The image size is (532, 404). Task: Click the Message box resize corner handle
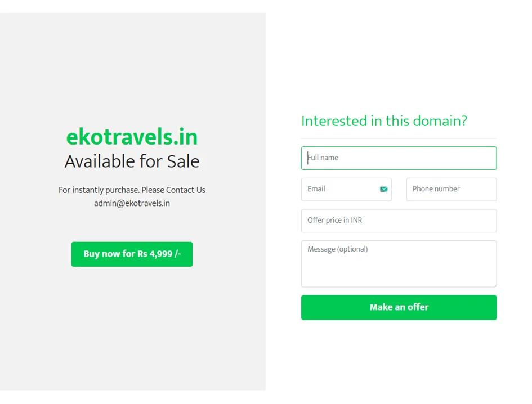pos(494,284)
